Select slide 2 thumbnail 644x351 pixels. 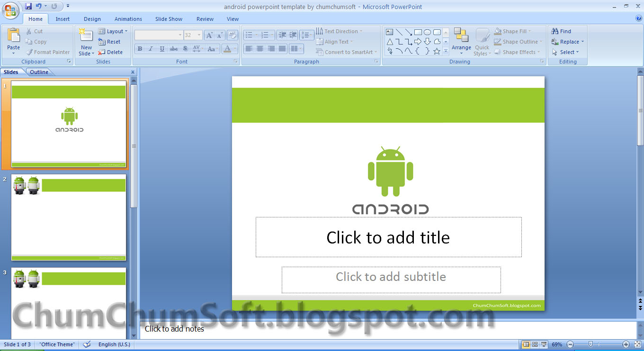[69, 217]
